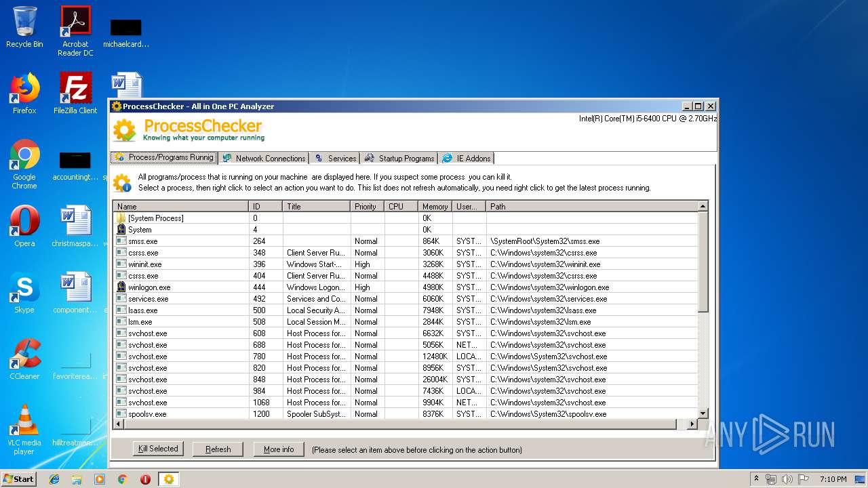Image resolution: width=868 pixels, height=488 pixels.
Task: Open the Recycle Bin desktop icon
Action: (x=24, y=27)
